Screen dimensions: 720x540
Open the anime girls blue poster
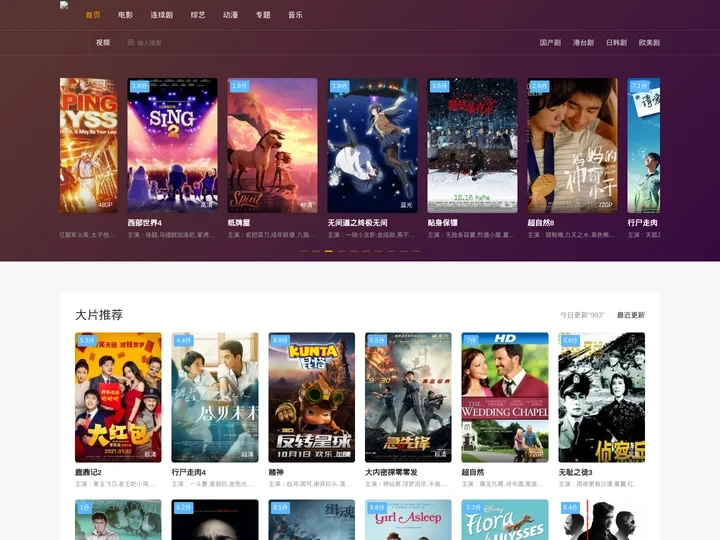(x=372, y=145)
